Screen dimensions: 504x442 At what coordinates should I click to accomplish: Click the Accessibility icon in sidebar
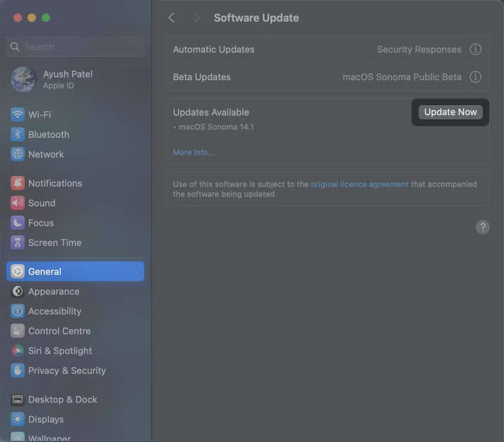click(17, 311)
